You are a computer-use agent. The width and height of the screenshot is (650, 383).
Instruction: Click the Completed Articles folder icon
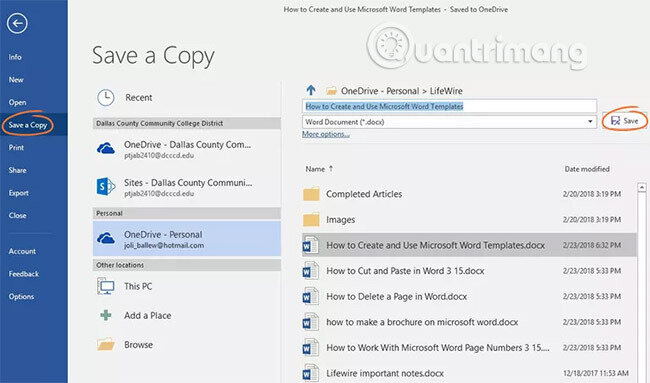311,194
